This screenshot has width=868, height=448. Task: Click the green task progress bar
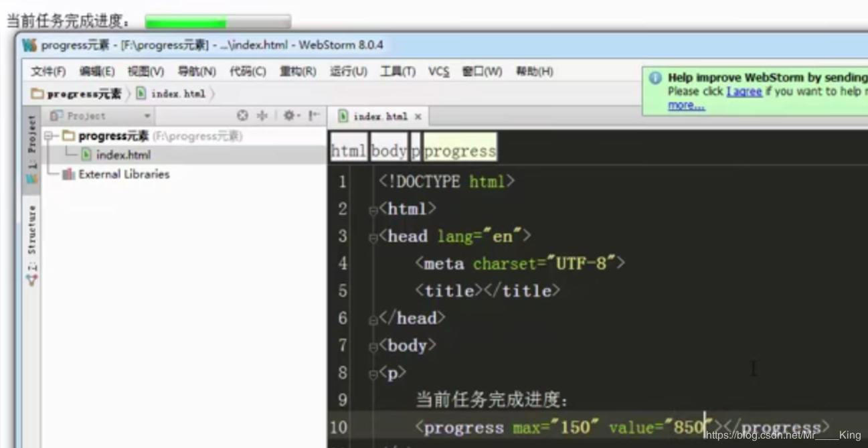tap(187, 21)
